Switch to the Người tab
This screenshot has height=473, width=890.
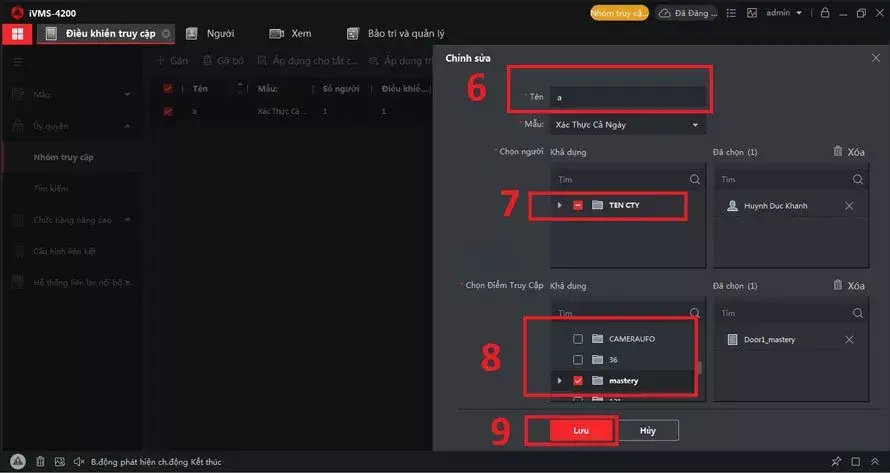coord(210,34)
